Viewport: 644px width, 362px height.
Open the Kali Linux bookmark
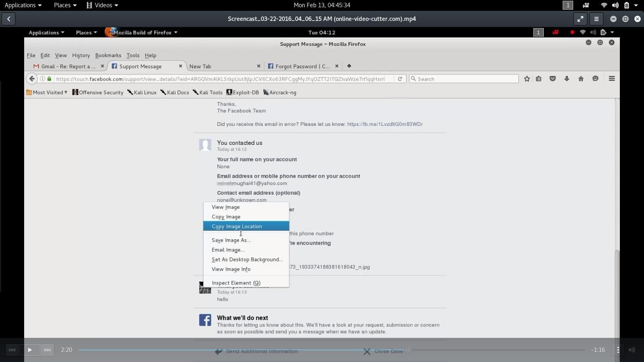click(x=142, y=93)
